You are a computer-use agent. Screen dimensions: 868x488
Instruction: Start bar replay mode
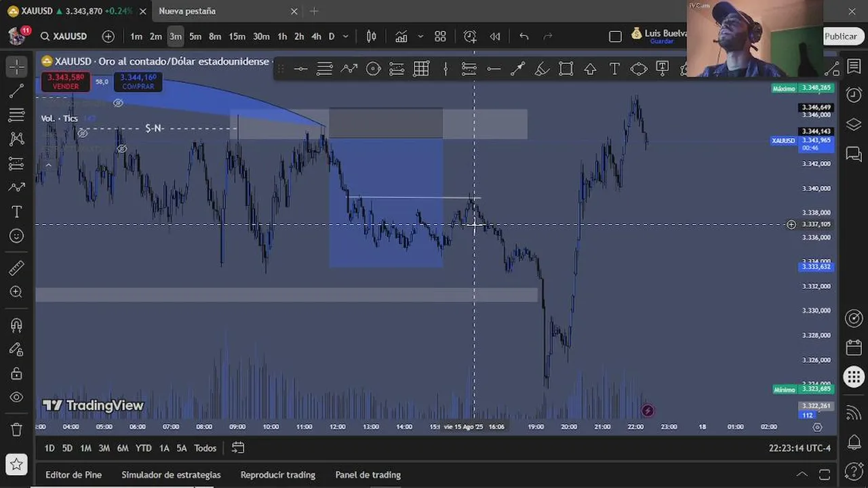click(495, 37)
